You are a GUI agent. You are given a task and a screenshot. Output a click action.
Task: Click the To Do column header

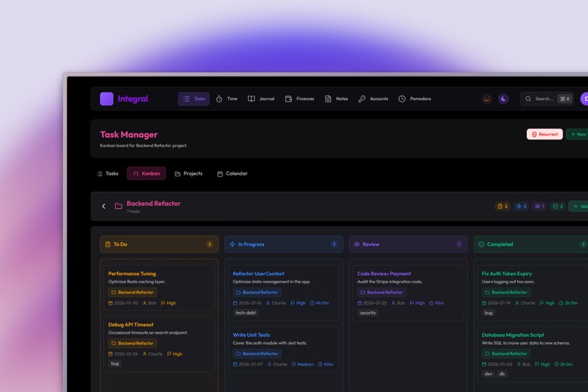pyautogui.click(x=159, y=245)
